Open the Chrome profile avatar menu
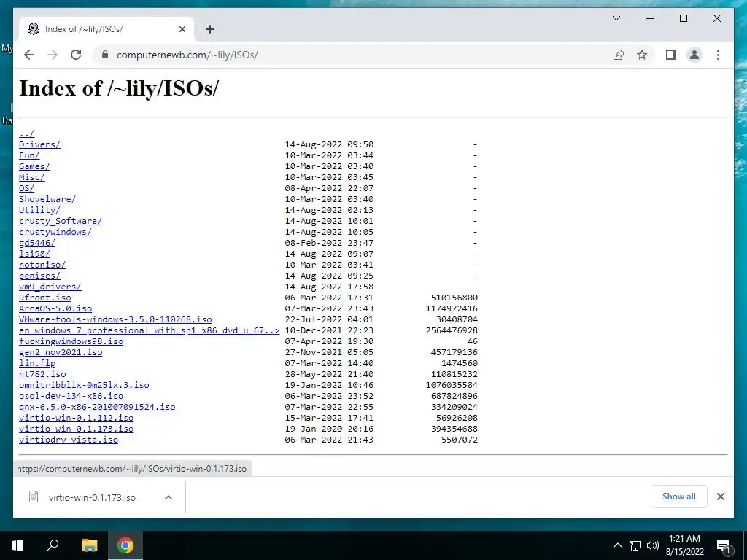747x560 pixels. click(x=694, y=55)
